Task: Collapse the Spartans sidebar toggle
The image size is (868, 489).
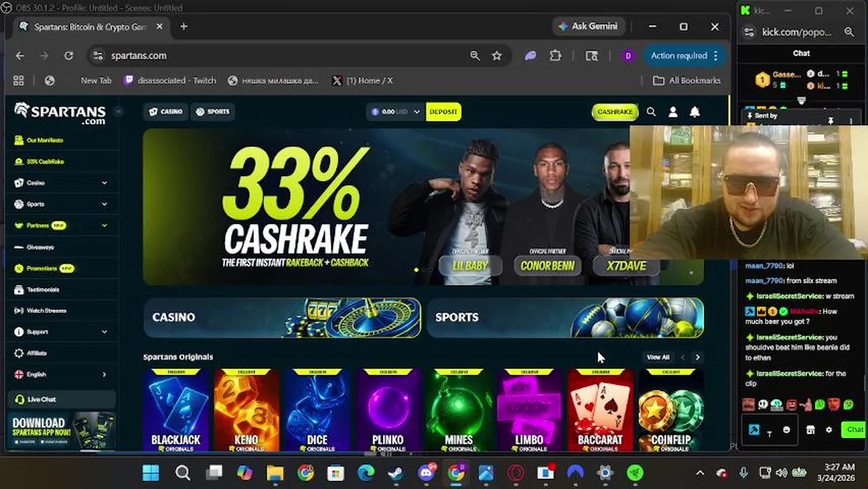Action: (118, 111)
